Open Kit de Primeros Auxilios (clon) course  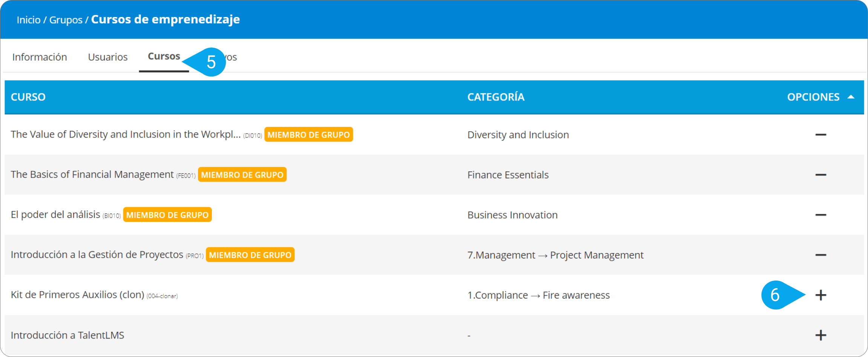pyautogui.click(x=78, y=294)
